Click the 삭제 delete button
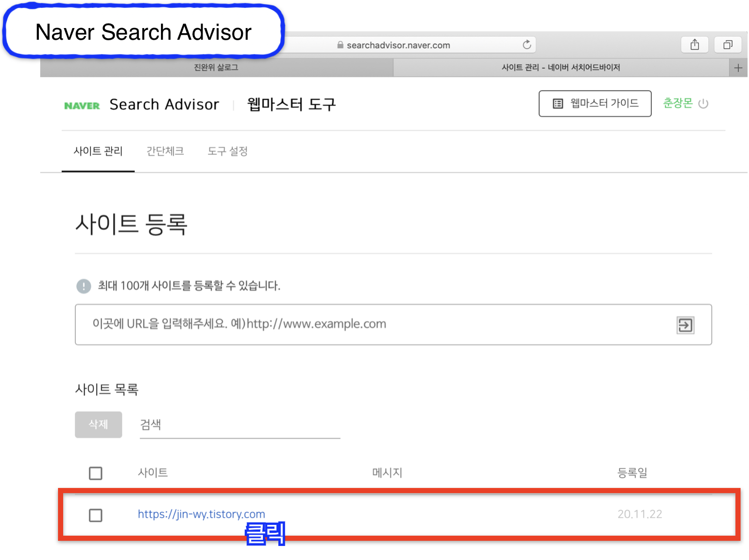Screen dimensions: 749x560 tap(99, 425)
